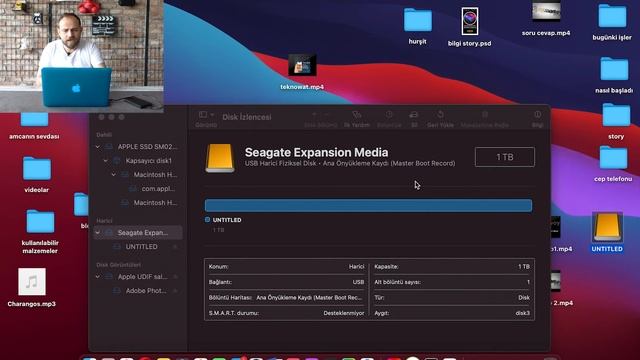
Task: Select the Seagate Expan... sidebar row
Action: 138,233
